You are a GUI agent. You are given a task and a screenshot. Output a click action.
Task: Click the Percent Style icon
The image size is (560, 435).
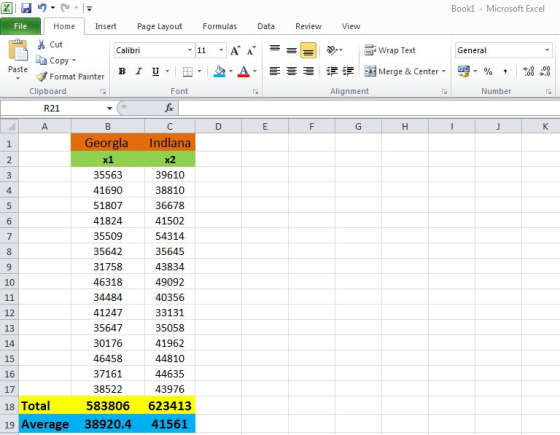(x=488, y=71)
